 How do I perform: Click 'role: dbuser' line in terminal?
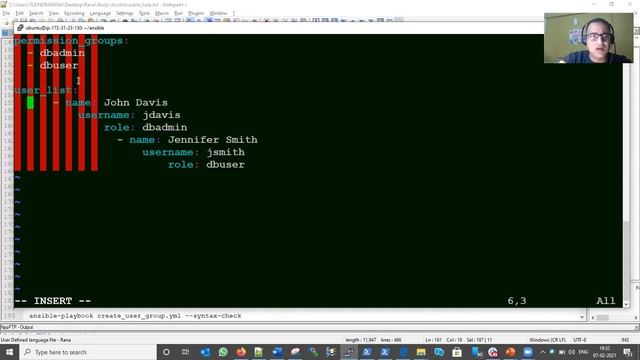coord(207,164)
